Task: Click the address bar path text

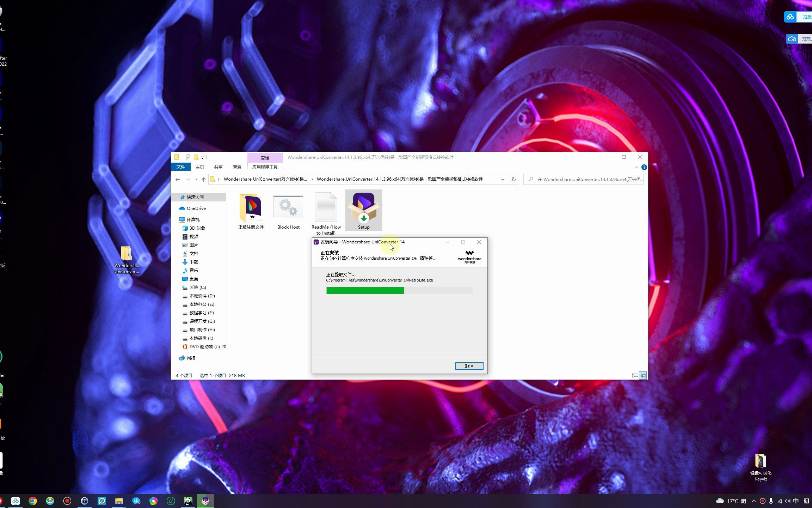Action: point(400,179)
